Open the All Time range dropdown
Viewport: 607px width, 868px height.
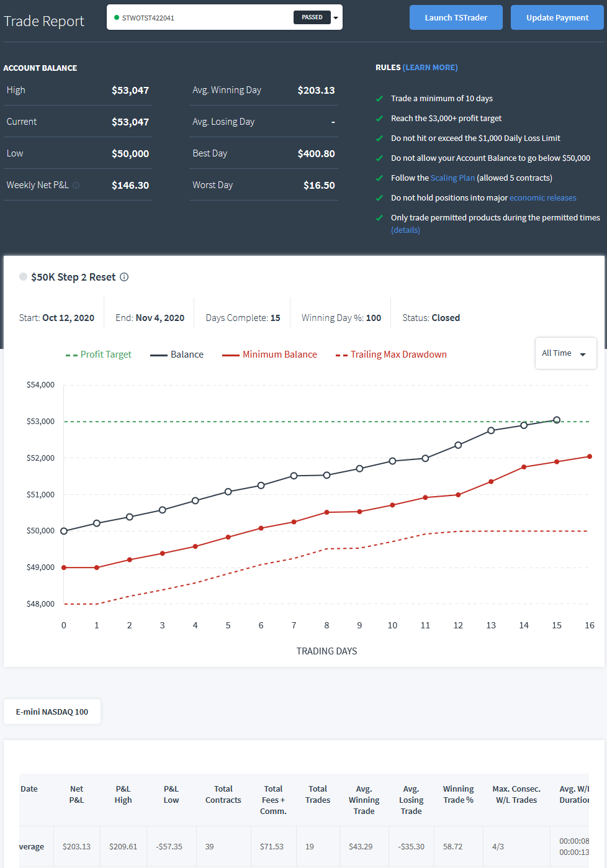[566, 353]
